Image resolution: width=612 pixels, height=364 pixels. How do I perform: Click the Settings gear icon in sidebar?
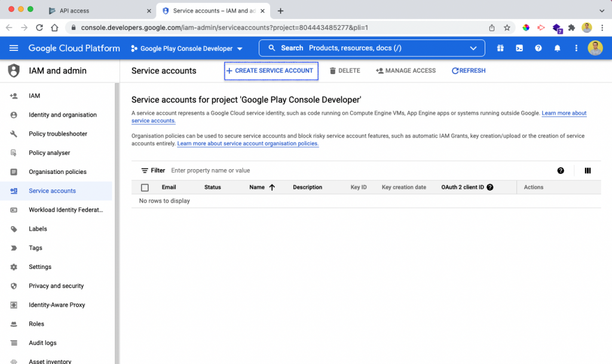tap(14, 267)
